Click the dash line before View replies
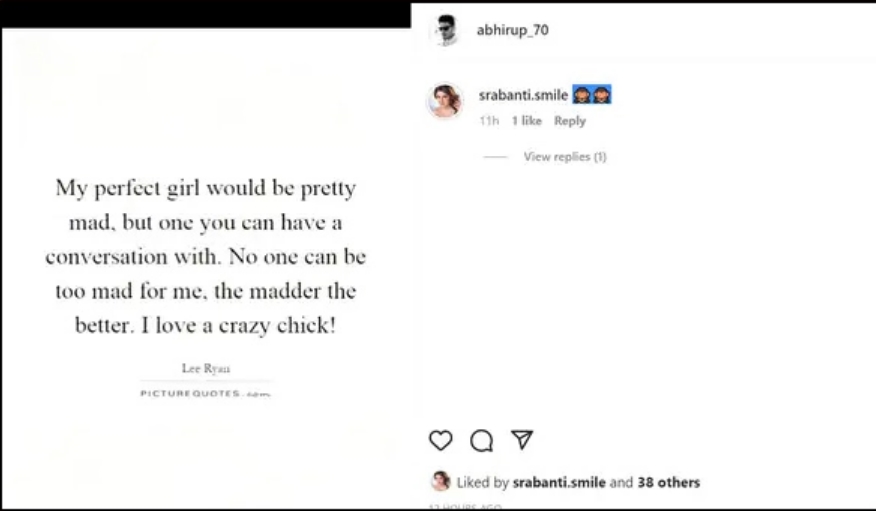The height and width of the screenshot is (511, 876). point(496,157)
